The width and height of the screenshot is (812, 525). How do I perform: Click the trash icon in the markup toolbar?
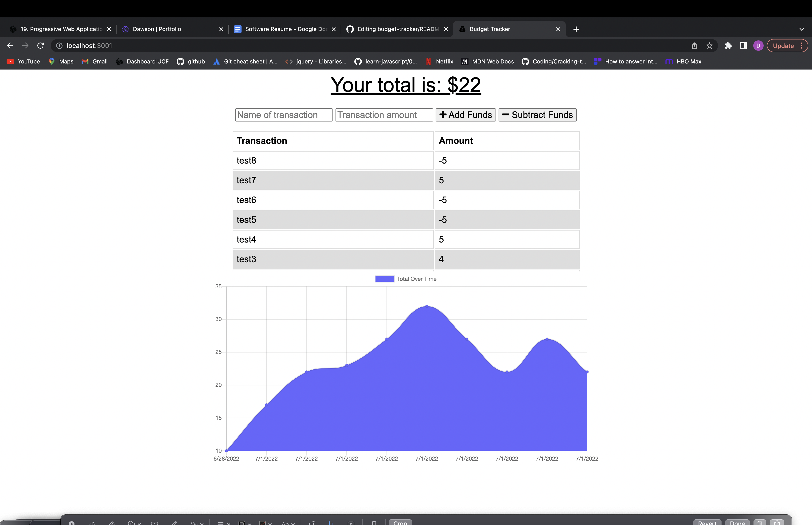tap(760, 523)
